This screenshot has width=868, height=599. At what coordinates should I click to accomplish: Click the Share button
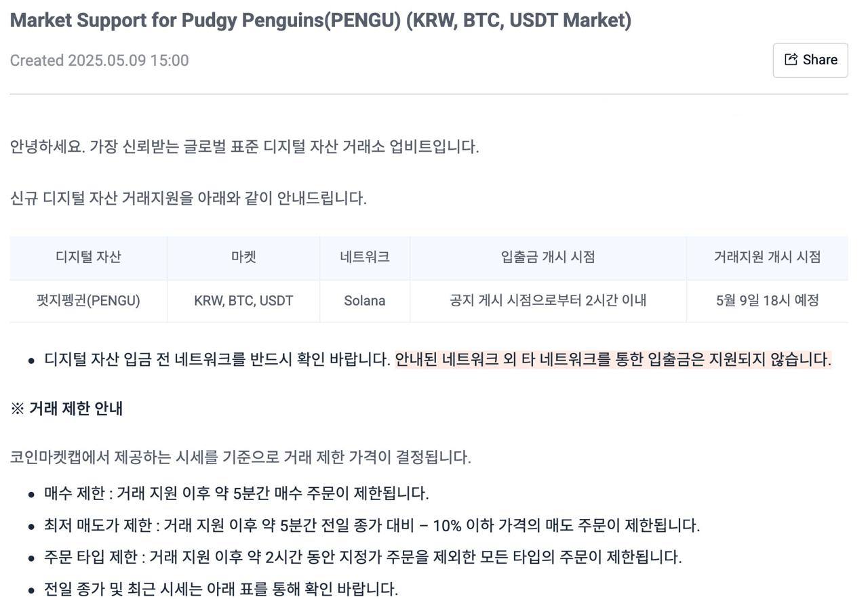[x=810, y=60]
